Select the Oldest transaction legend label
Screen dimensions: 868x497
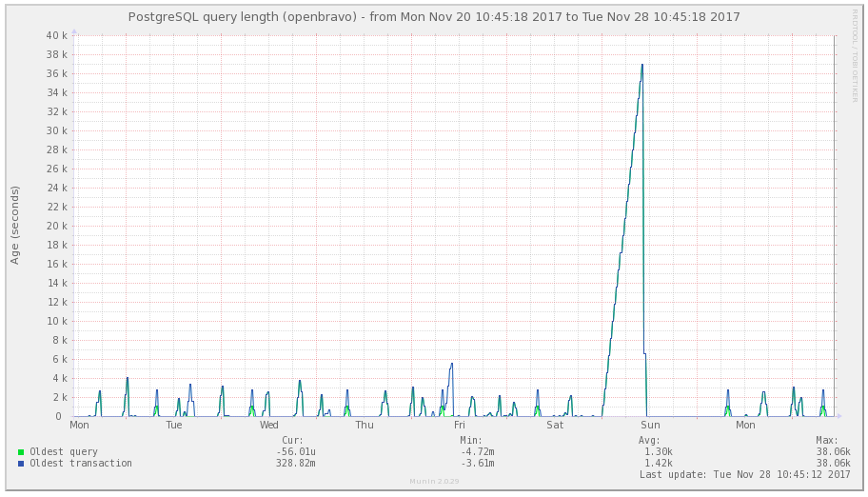[x=81, y=463]
